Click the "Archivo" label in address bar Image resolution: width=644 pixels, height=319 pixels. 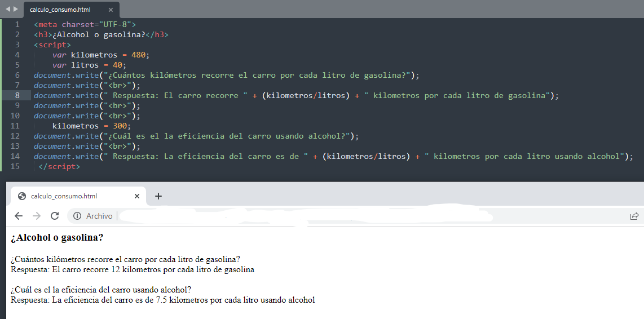pos(99,216)
